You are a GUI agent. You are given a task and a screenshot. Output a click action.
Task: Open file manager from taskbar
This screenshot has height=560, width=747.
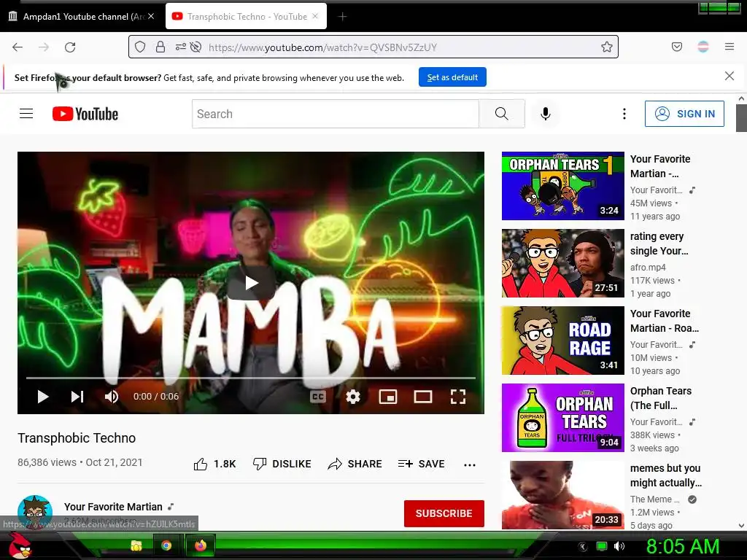point(136,545)
